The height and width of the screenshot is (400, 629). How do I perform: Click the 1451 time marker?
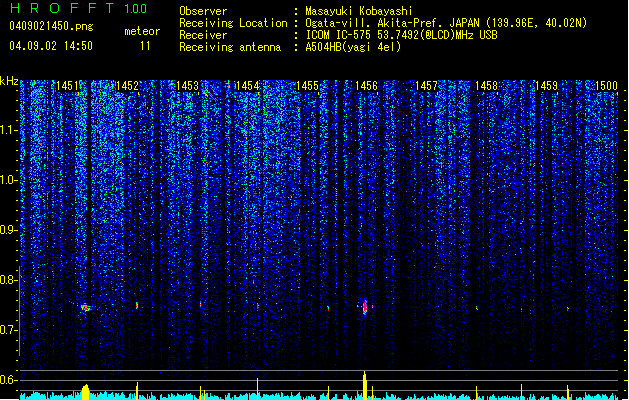[x=67, y=86]
